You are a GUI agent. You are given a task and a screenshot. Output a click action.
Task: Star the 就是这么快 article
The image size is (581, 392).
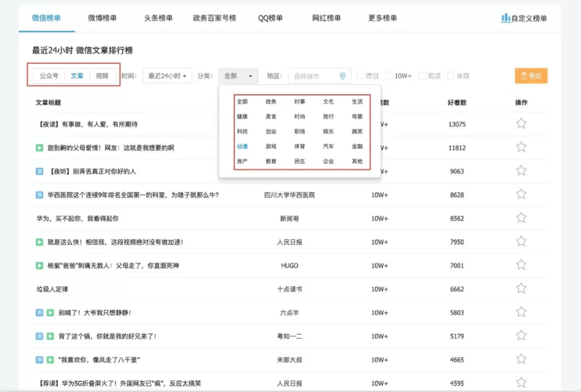click(x=521, y=242)
